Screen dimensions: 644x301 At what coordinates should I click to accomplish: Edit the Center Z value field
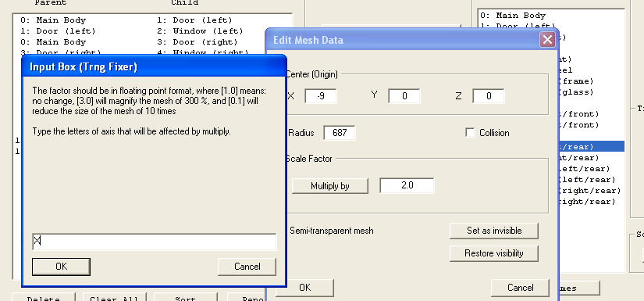pyautogui.click(x=489, y=96)
